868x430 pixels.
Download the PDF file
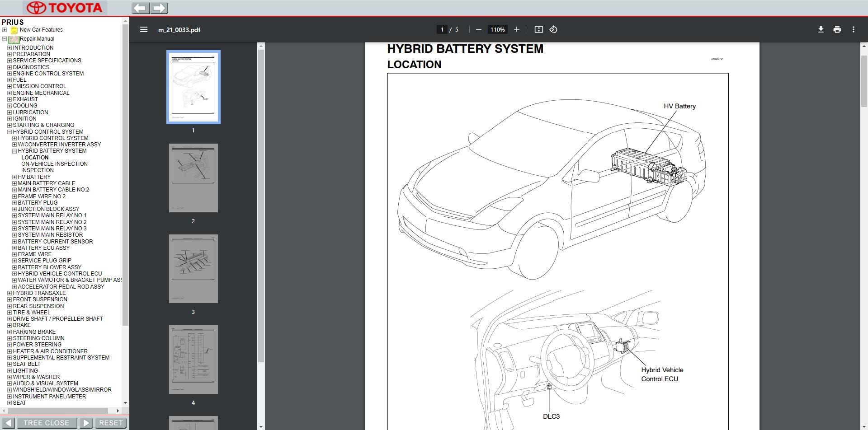(821, 29)
